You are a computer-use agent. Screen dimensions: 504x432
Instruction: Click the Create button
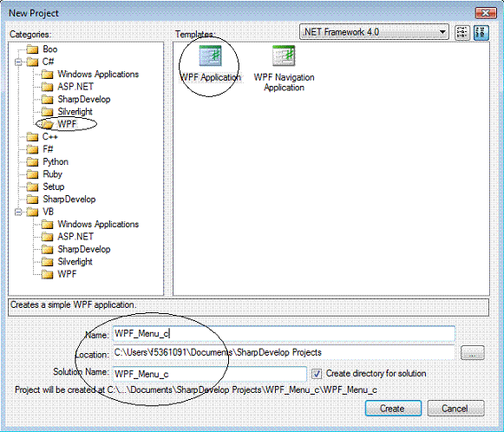(393, 409)
